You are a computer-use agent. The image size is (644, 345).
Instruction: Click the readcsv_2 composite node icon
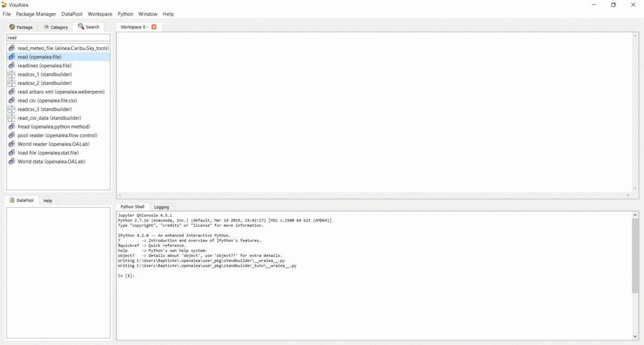11,83
